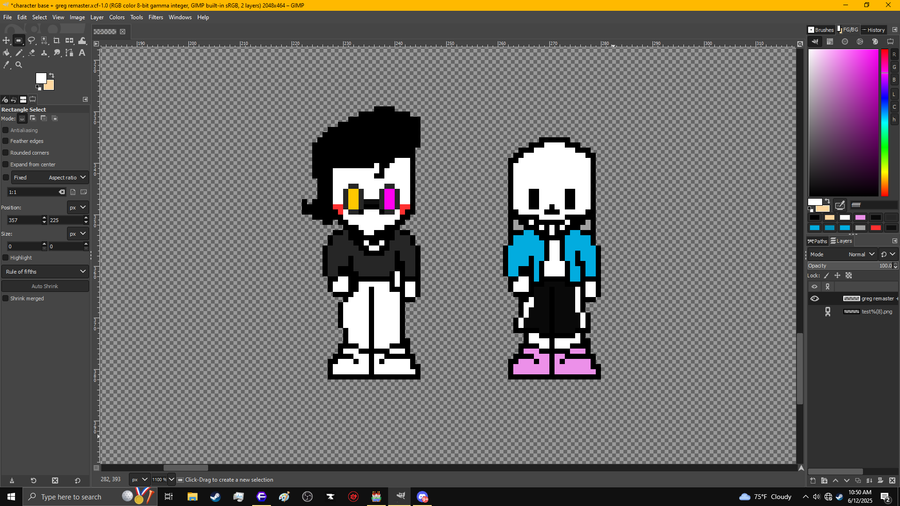Click the layer Opacity slider

(x=851, y=266)
